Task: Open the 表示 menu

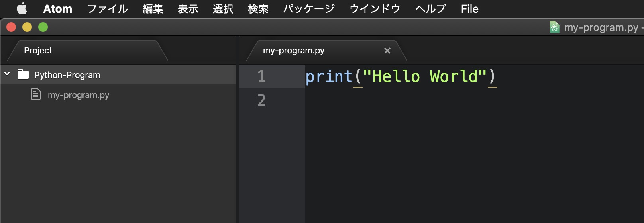Action: 188,9
